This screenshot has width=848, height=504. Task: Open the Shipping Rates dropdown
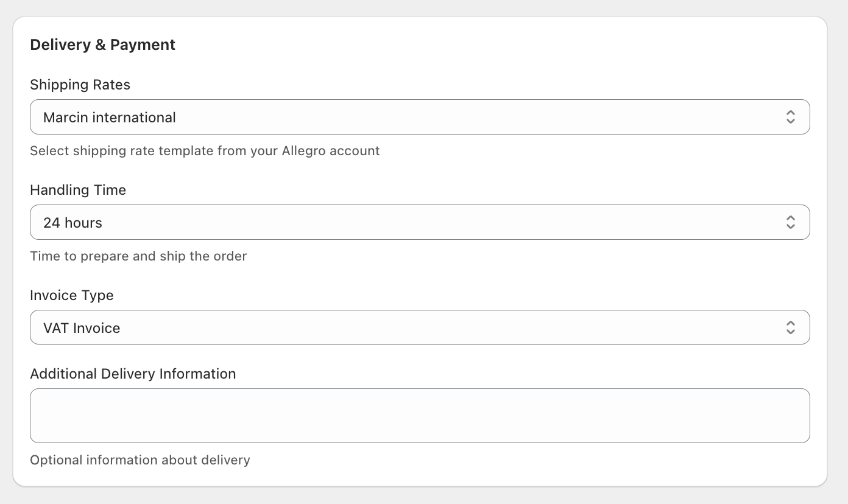coord(420,117)
